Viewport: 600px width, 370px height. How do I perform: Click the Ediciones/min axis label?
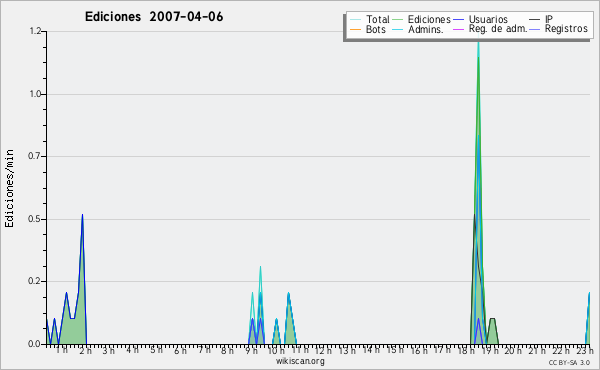(9, 188)
